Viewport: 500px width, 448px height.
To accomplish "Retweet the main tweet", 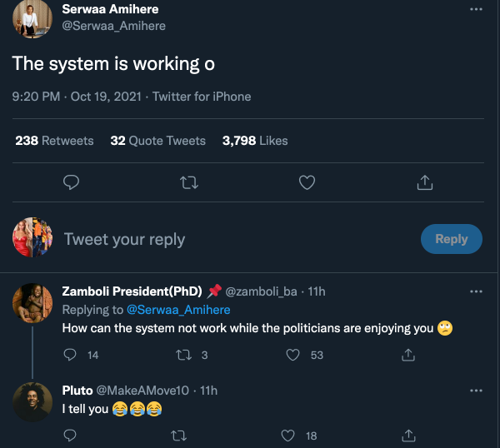I will click(189, 182).
